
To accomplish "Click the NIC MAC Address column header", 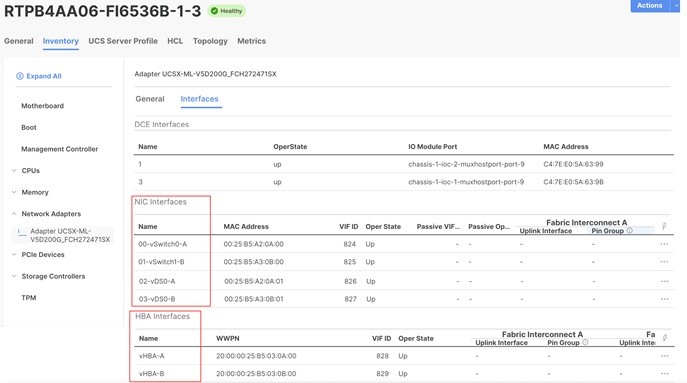I will (246, 227).
